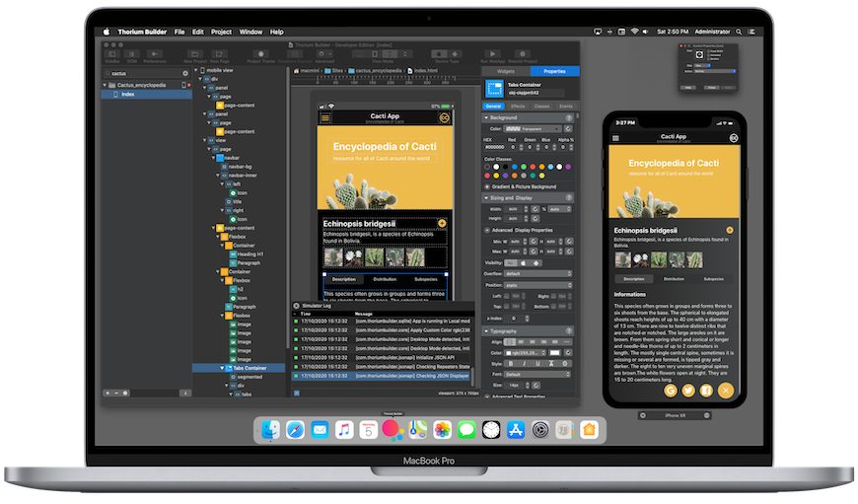Close the Simulator Log panel
The width and height of the screenshot is (858, 504).
[x=297, y=306]
